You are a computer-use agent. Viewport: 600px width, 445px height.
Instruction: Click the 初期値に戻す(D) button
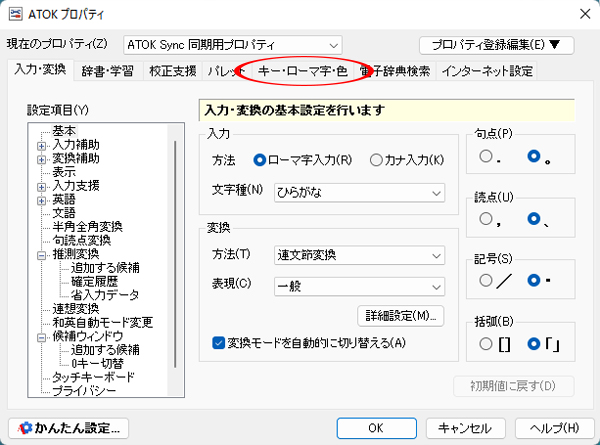coord(514,386)
